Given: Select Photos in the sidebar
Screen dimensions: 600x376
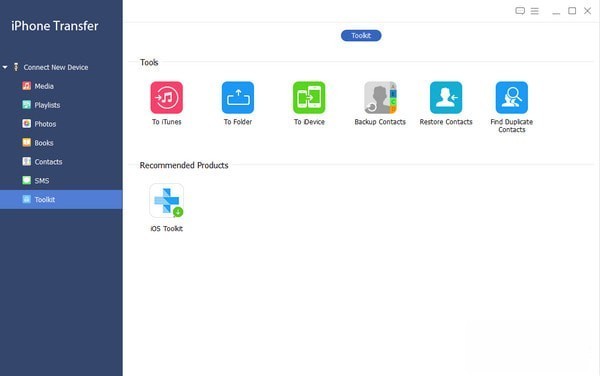Looking at the screenshot, I should [61, 124].
